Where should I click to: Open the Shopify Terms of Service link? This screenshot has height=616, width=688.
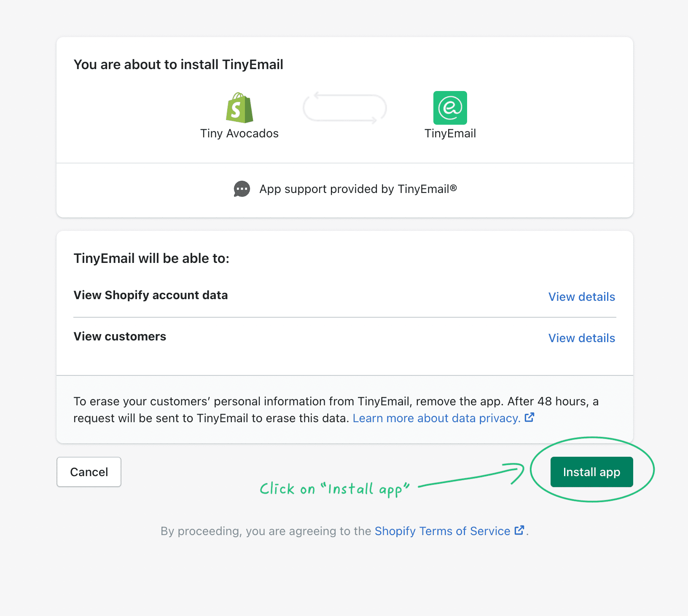click(x=442, y=531)
